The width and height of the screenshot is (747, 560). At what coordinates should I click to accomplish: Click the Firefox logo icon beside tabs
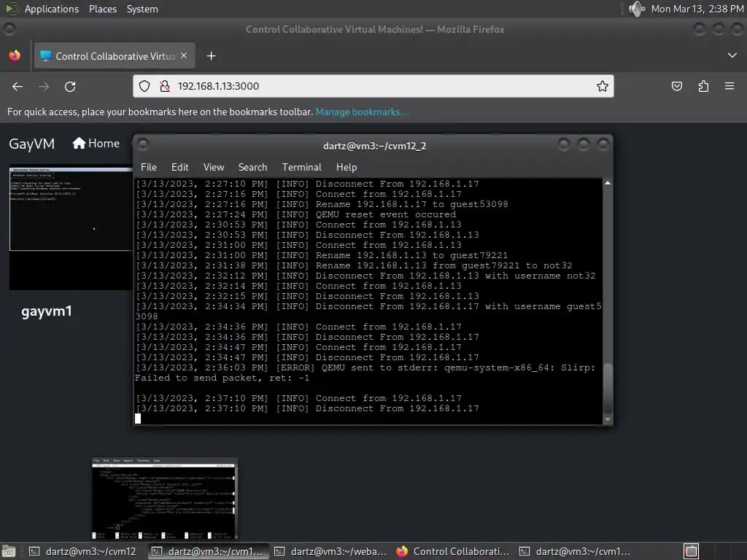click(15, 55)
